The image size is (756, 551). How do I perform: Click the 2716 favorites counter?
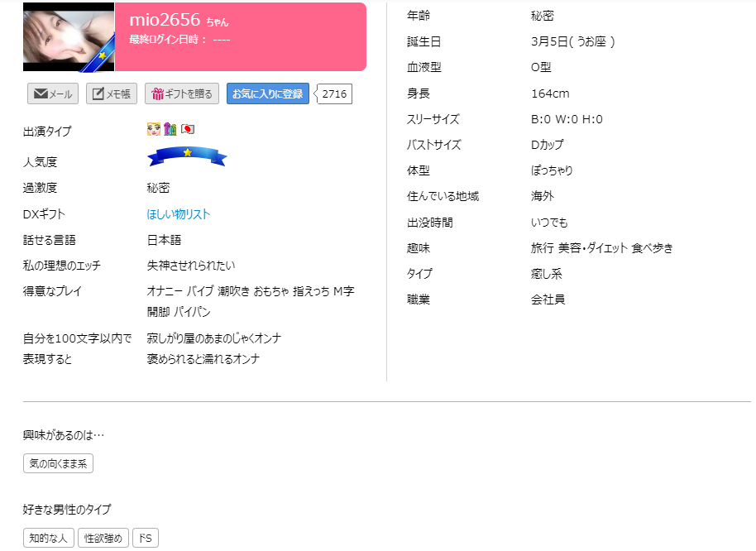pyautogui.click(x=334, y=93)
